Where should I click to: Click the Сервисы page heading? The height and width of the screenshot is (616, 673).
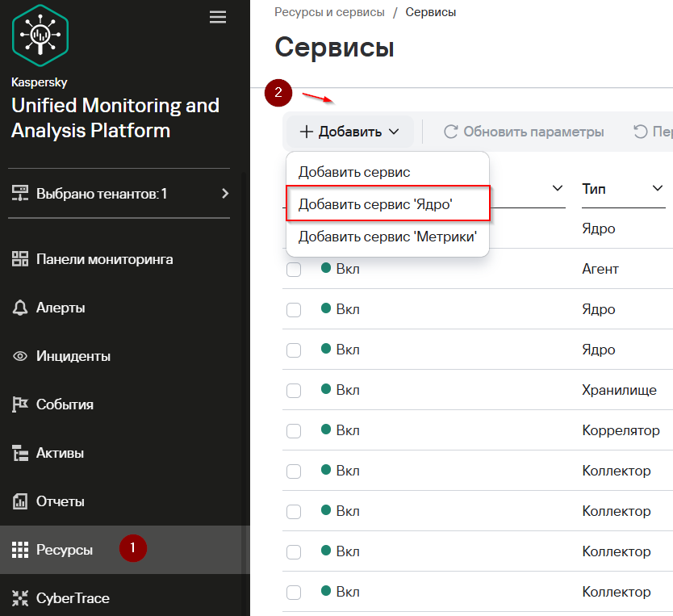pyautogui.click(x=334, y=47)
